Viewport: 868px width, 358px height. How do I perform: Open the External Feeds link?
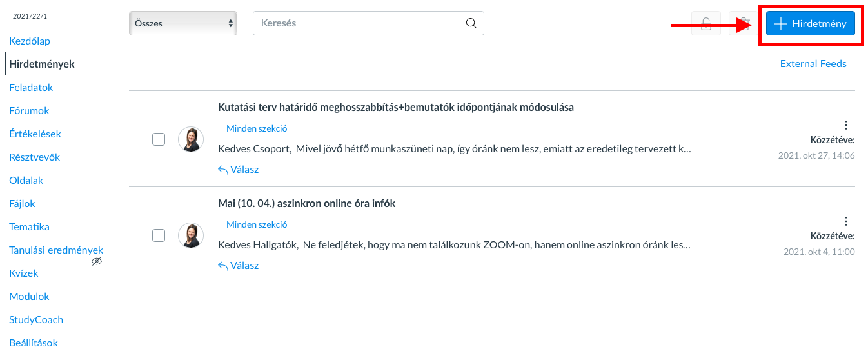coord(813,63)
